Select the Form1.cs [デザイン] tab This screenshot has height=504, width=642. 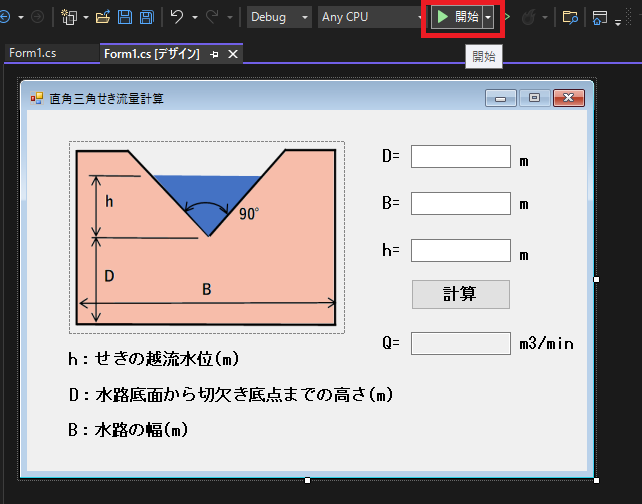click(152, 54)
